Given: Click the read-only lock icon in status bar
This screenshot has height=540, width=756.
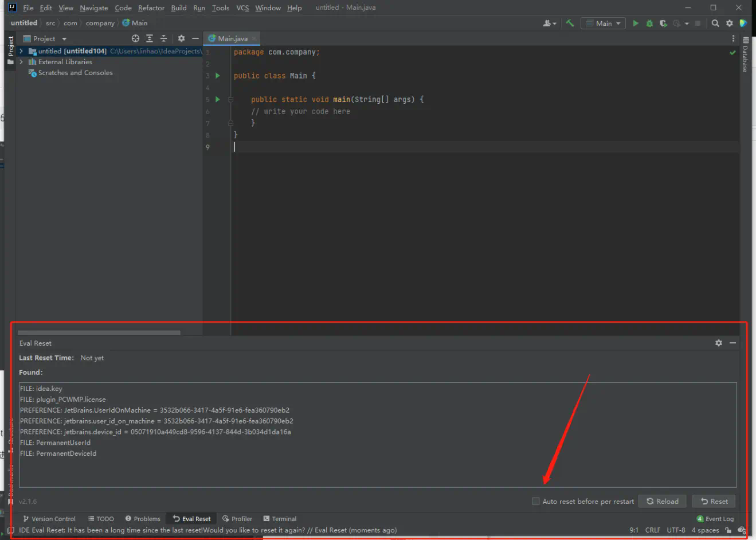Looking at the screenshot, I should tap(728, 530).
